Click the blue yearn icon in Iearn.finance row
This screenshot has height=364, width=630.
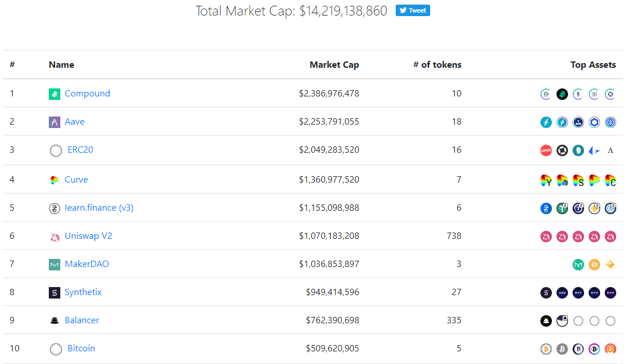coord(546,208)
